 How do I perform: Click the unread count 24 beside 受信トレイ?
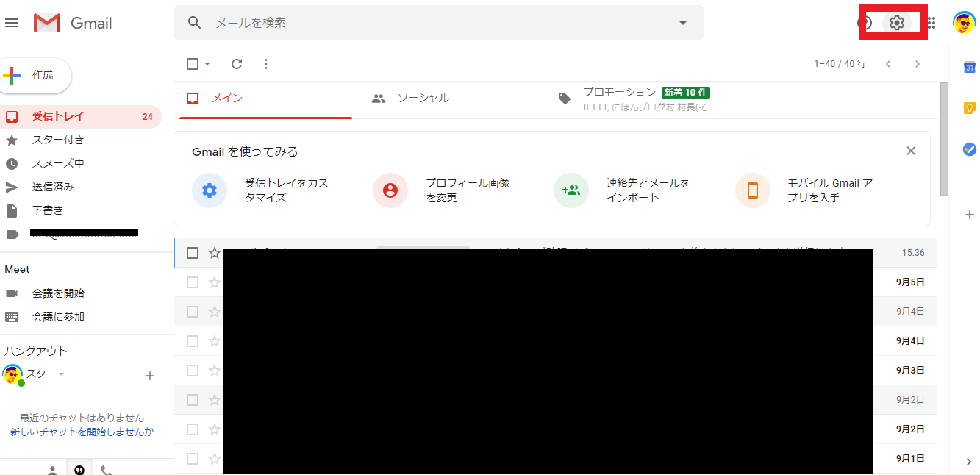(x=147, y=117)
